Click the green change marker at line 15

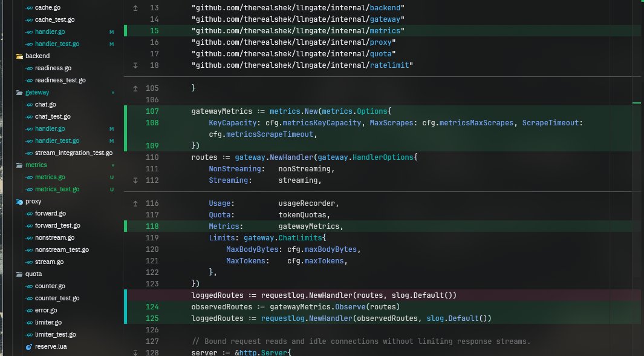point(126,31)
